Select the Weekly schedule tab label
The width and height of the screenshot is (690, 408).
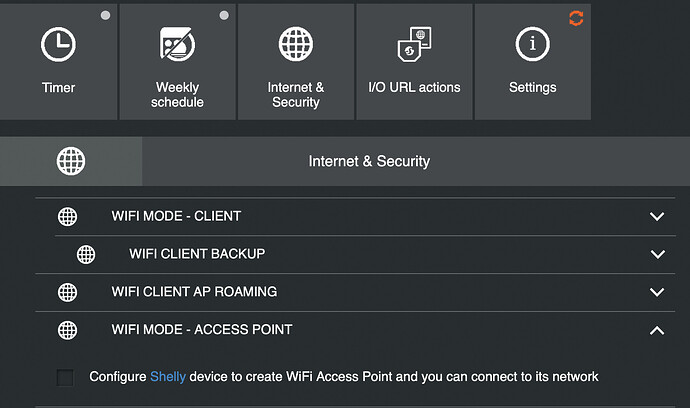178,95
